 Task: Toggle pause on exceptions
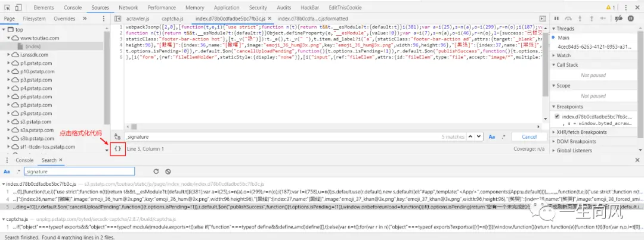630,18
